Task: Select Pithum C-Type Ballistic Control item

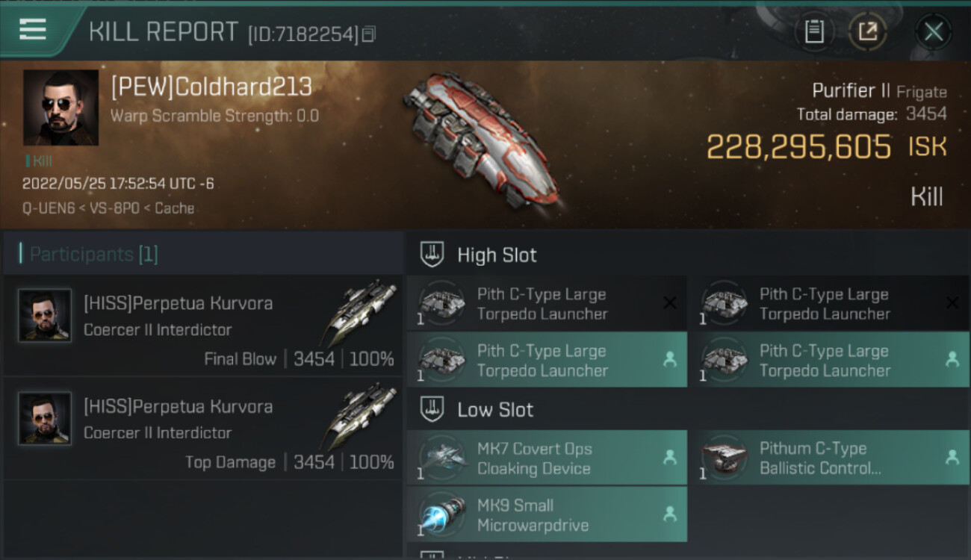Action: tap(828, 458)
